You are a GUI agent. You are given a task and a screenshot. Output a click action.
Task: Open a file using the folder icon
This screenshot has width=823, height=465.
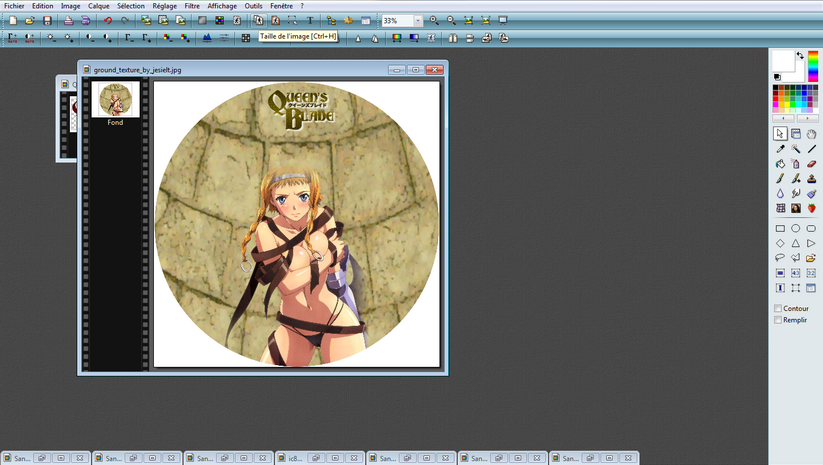click(x=30, y=20)
